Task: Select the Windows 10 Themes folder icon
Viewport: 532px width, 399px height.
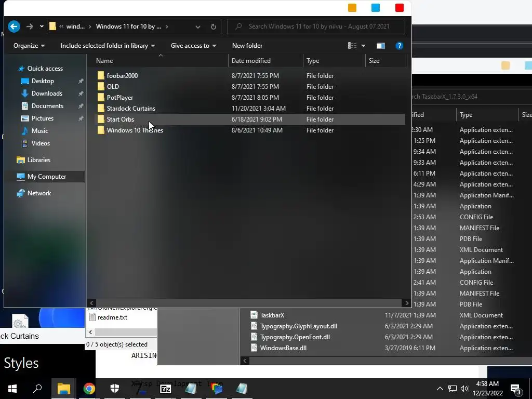Action: coord(101,130)
